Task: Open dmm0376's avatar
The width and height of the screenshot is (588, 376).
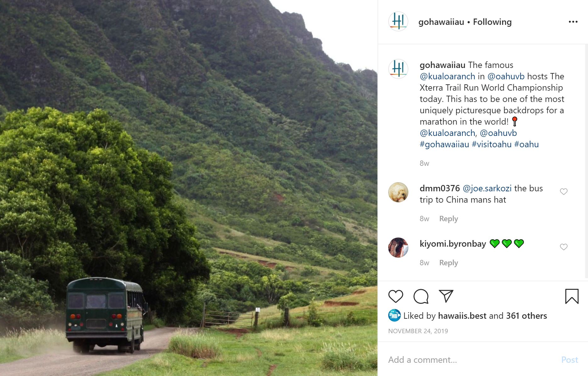Action: tap(398, 192)
